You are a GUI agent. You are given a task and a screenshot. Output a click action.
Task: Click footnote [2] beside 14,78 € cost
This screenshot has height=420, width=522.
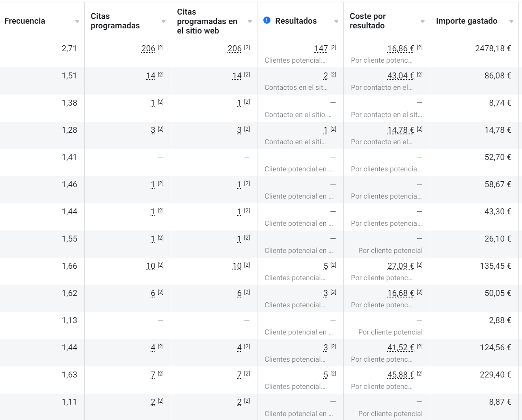pyautogui.click(x=420, y=129)
